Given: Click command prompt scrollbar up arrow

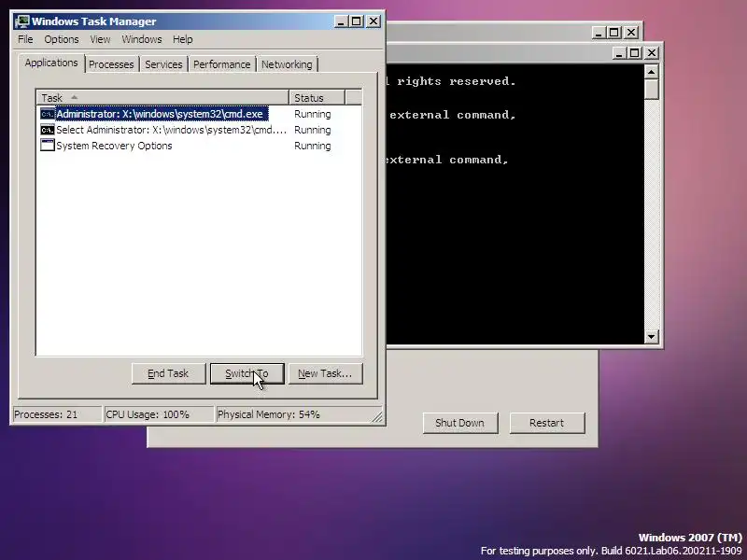Looking at the screenshot, I should 651,72.
